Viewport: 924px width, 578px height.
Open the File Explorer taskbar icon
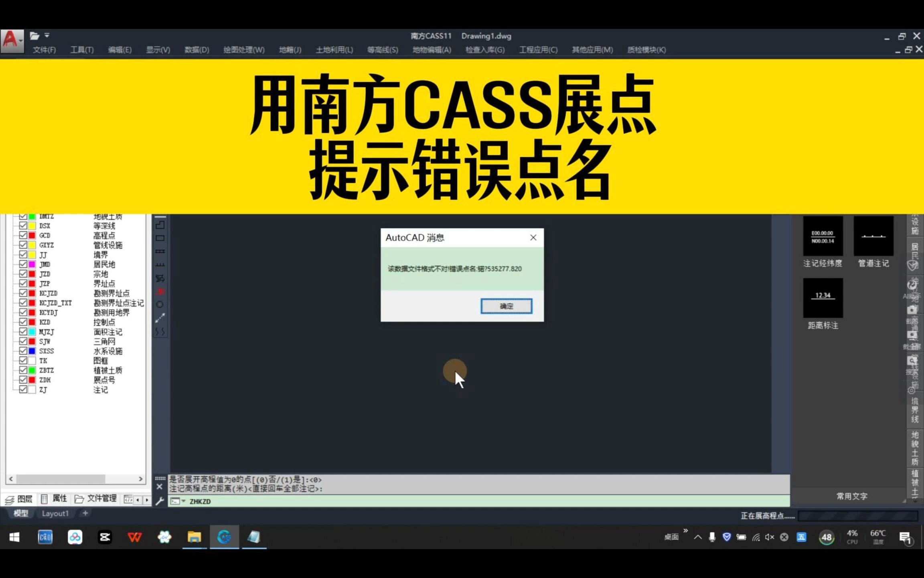[x=194, y=537]
